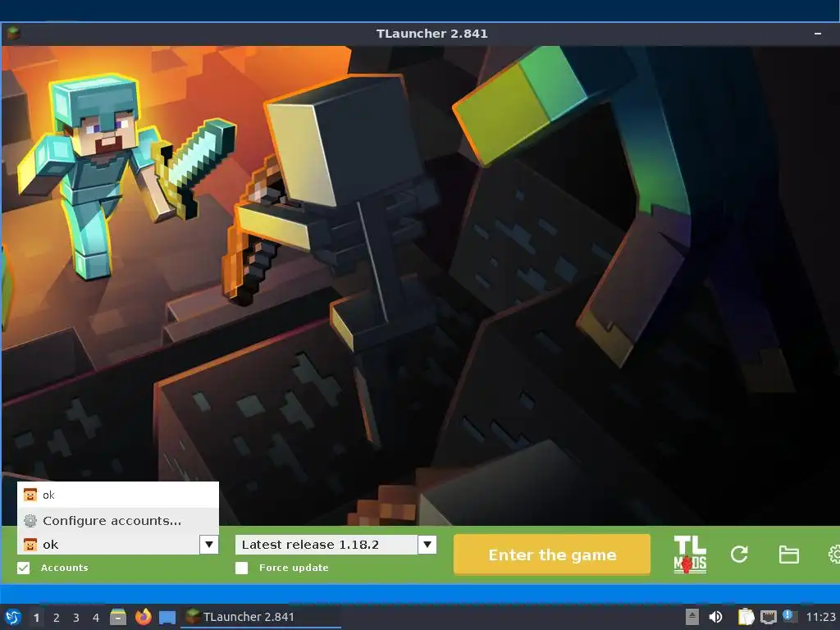Open the wired network tray icon

point(768,617)
